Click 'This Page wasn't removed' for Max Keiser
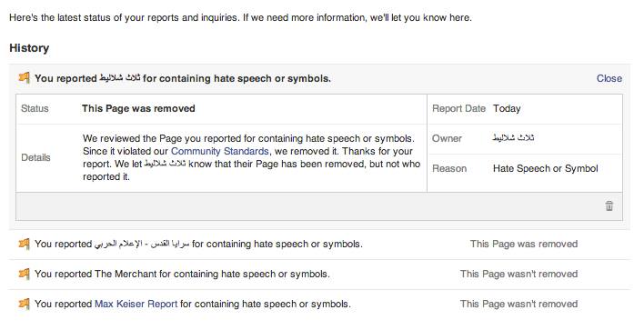The height and width of the screenshot is (330, 644). pyautogui.click(x=518, y=305)
